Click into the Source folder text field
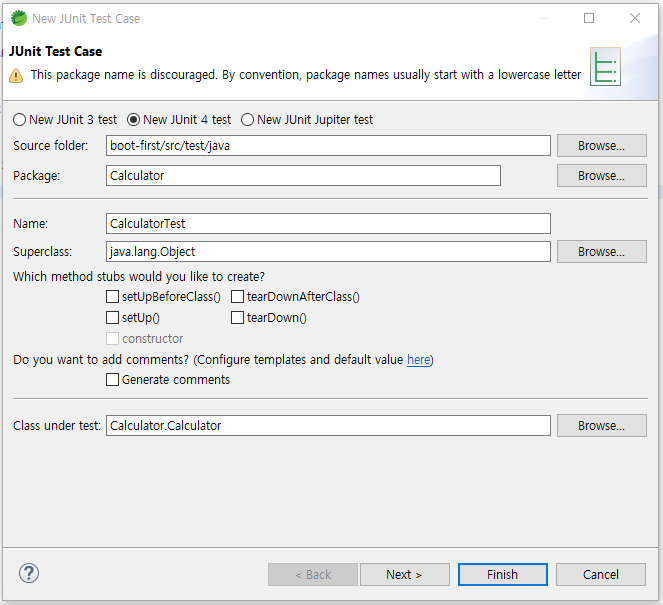Screen dimensions: 663x605 [x=328, y=145]
